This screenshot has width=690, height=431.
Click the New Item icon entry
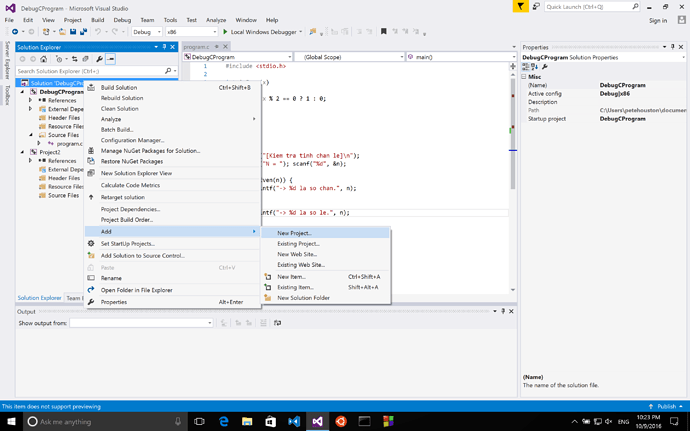pos(325,276)
